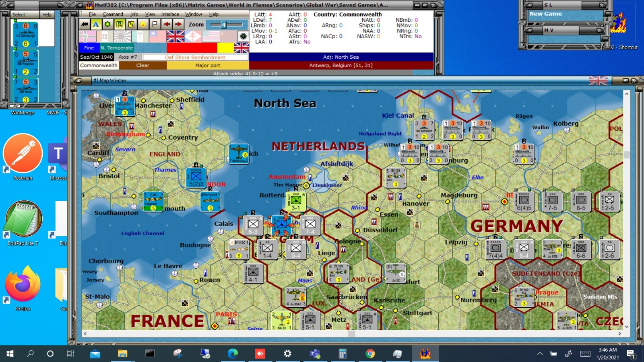The height and width of the screenshot is (362, 644).
Task: Open the Interface menu
Action: point(170,14)
